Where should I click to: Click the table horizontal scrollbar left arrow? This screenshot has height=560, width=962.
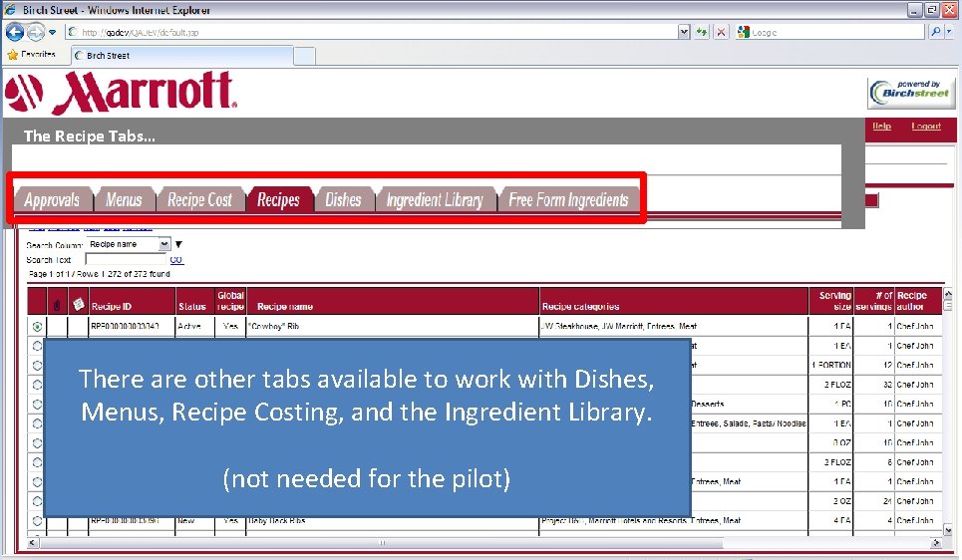(33, 543)
